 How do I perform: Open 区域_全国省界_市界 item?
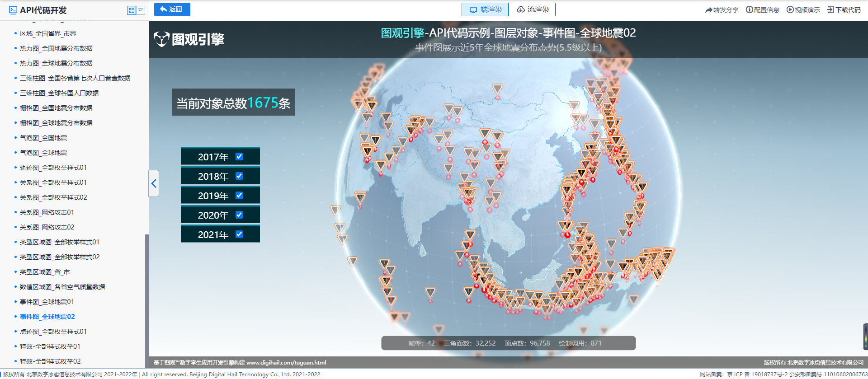point(48,33)
